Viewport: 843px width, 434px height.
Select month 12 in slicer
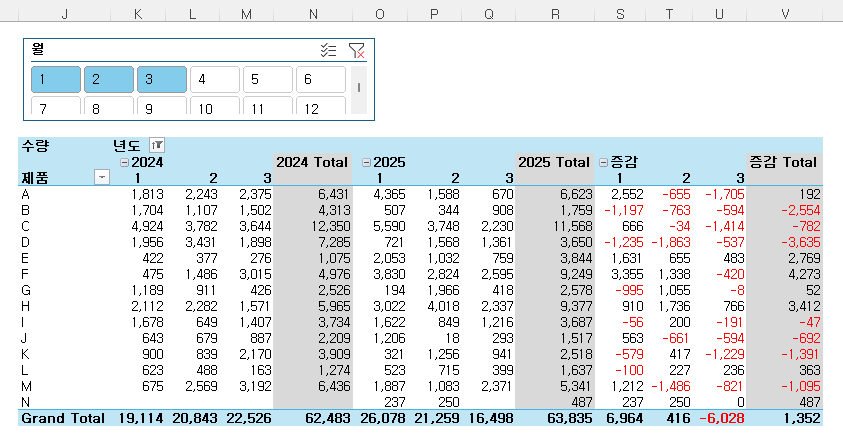[320, 106]
